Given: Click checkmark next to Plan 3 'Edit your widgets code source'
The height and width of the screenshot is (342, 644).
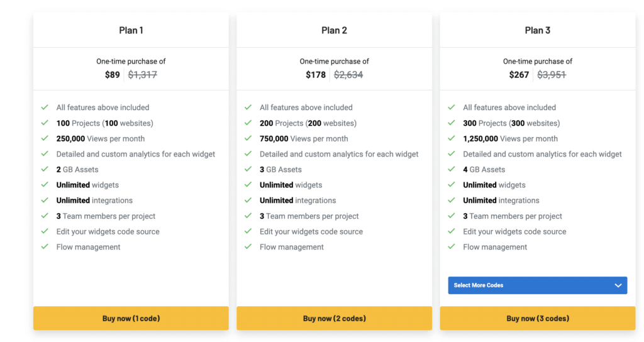Looking at the screenshot, I should (x=452, y=231).
